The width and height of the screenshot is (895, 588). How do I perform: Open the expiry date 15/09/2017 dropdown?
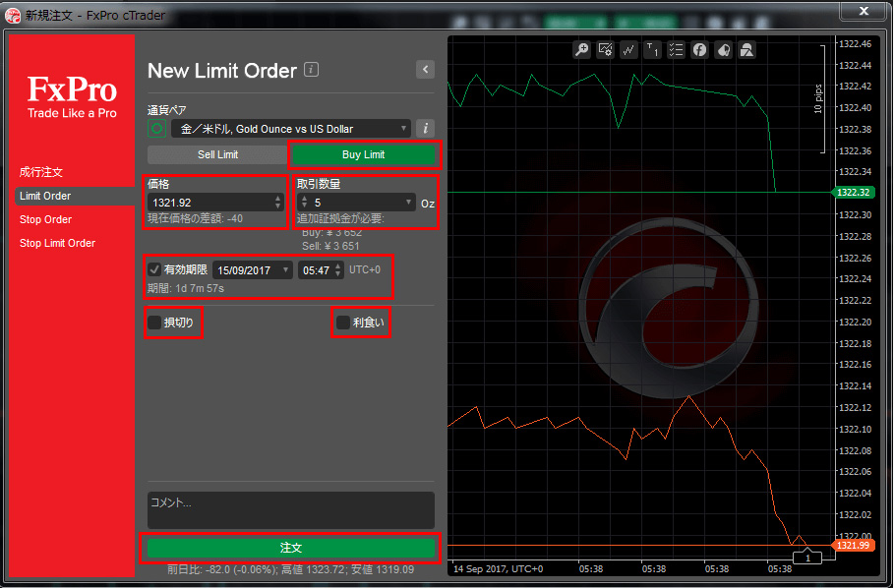pyautogui.click(x=253, y=270)
